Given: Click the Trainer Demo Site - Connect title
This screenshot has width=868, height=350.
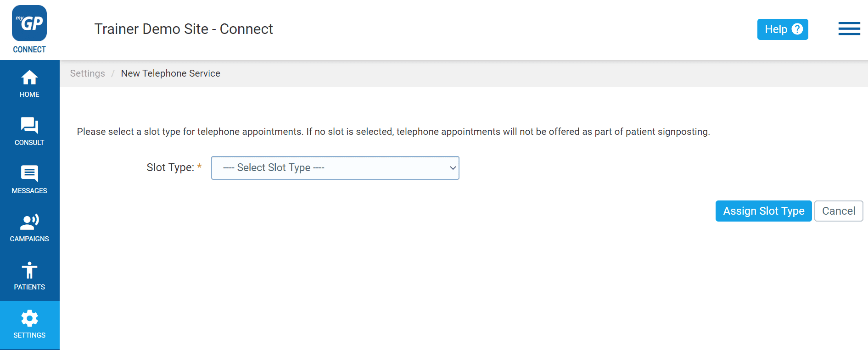Looking at the screenshot, I should click(x=184, y=29).
